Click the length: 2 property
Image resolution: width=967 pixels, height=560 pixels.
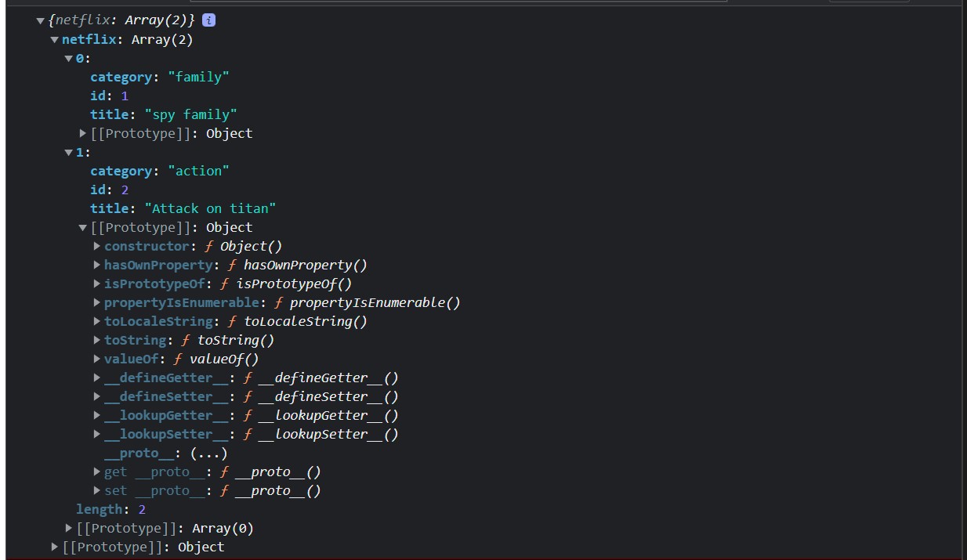click(111, 509)
